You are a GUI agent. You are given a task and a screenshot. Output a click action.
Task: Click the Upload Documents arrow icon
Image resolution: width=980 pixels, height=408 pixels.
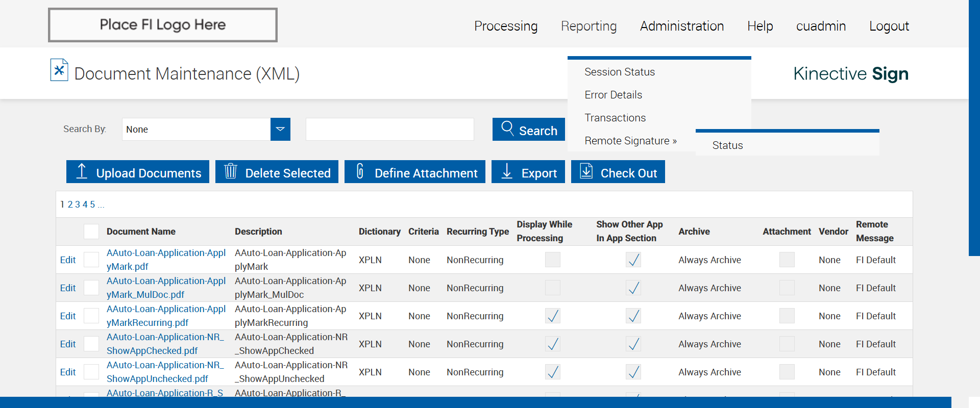pyautogui.click(x=82, y=171)
